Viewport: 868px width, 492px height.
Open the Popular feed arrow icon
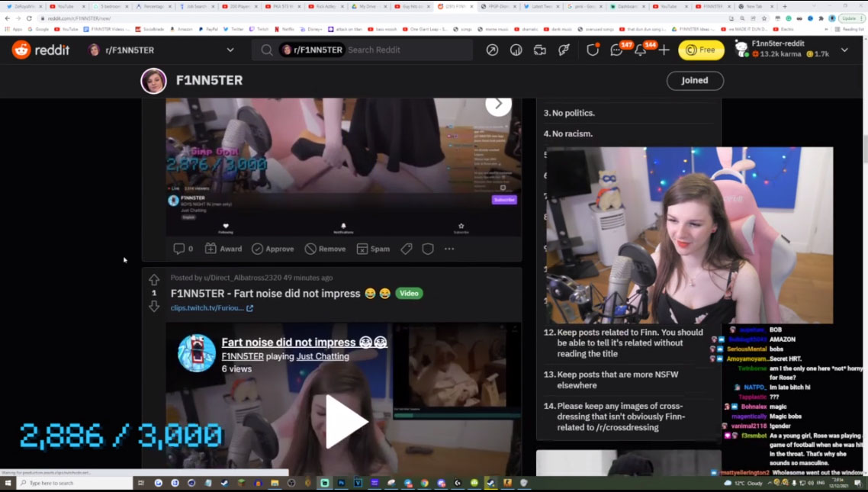point(491,50)
